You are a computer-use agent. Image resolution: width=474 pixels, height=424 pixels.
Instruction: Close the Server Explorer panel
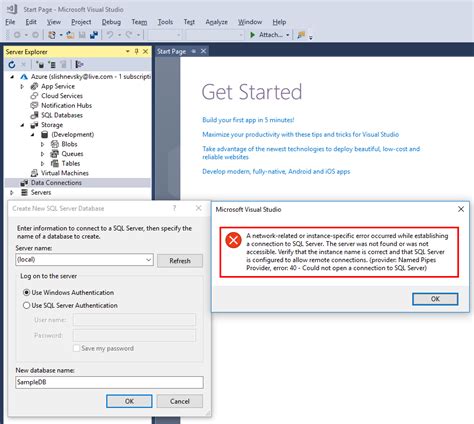coord(145,51)
